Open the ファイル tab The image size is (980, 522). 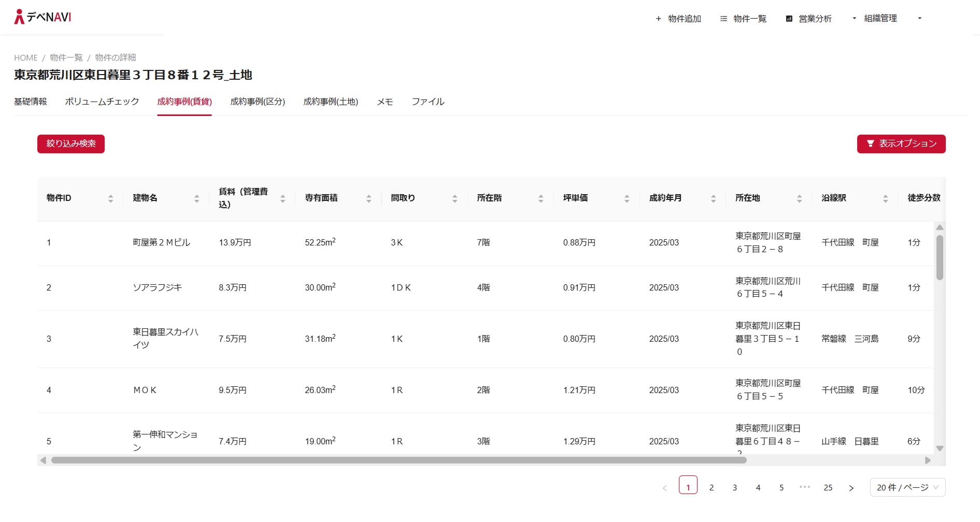click(x=428, y=102)
